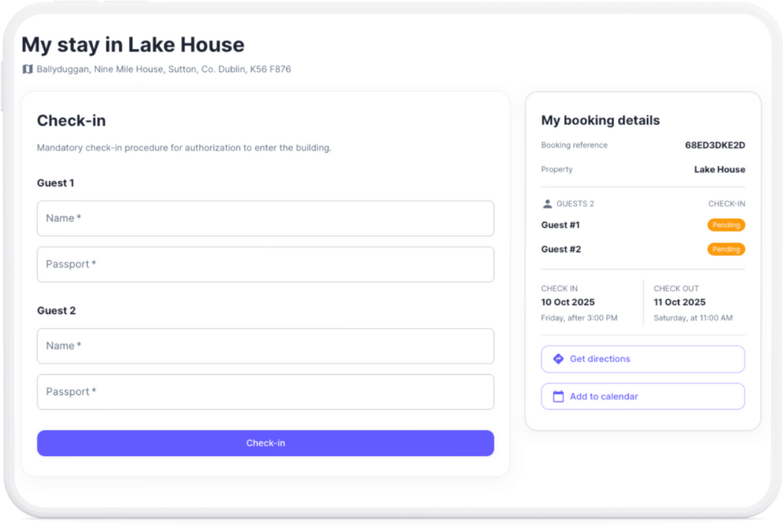Click the Passport field for Guest 1
Viewport: 784px width, 532px height.
[266, 264]
